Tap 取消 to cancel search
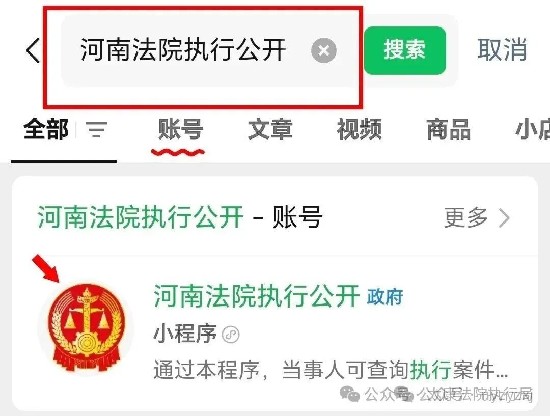 click(502, 50)
